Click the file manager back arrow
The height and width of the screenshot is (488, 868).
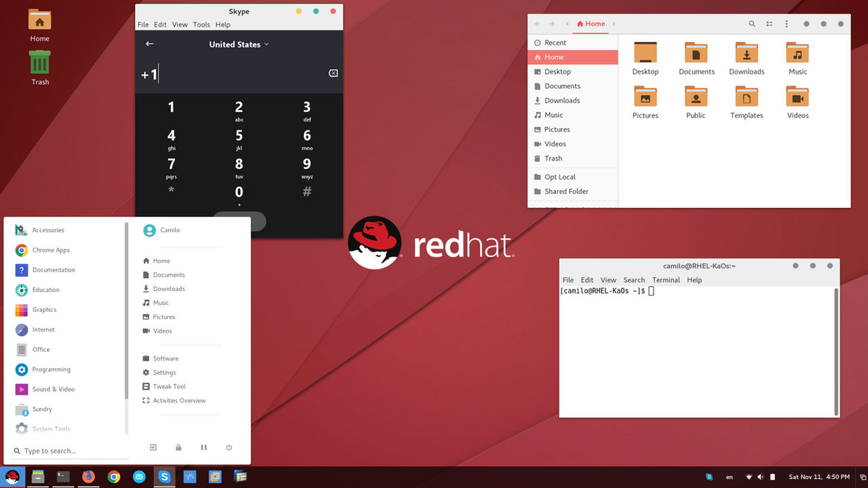click(x=538, y=24)
